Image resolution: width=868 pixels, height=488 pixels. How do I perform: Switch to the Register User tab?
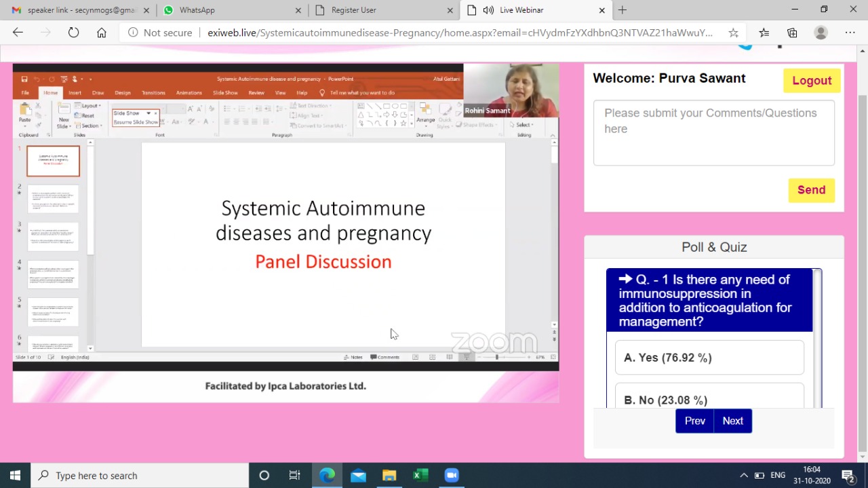tap(383, 10)
